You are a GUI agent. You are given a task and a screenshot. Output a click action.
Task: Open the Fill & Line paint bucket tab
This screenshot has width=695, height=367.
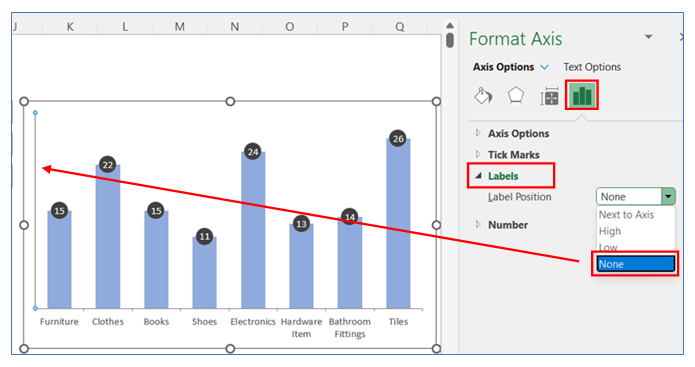[x=483, y=95]
